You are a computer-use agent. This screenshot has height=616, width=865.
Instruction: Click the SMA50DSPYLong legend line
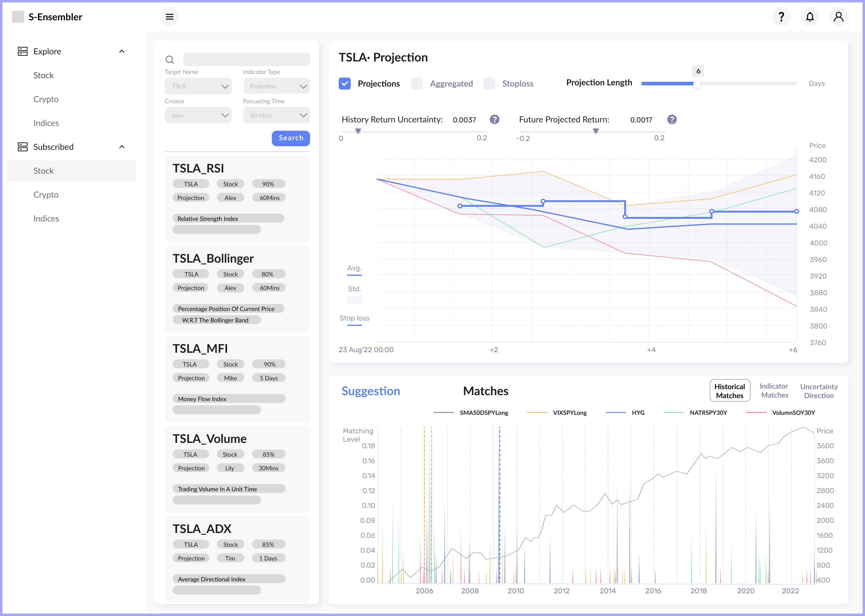444,412
